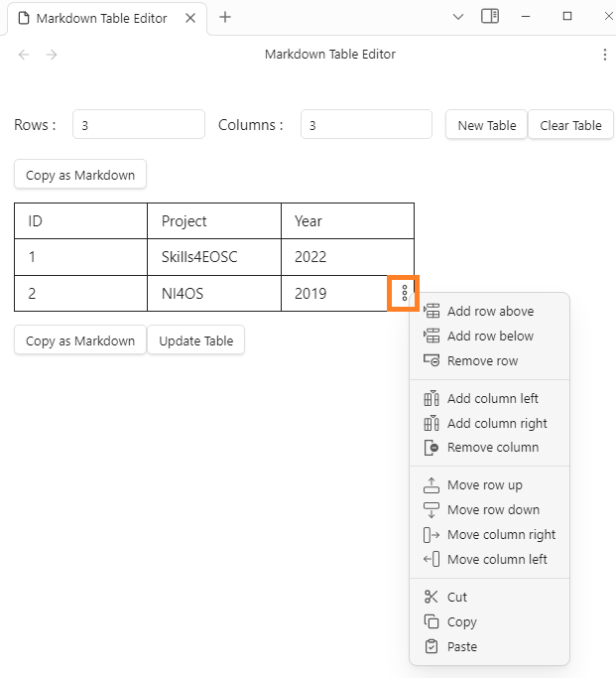Click the Move row up icon
Image resolution: width=616 pixels, height=678 pixels.
(431, 485)
